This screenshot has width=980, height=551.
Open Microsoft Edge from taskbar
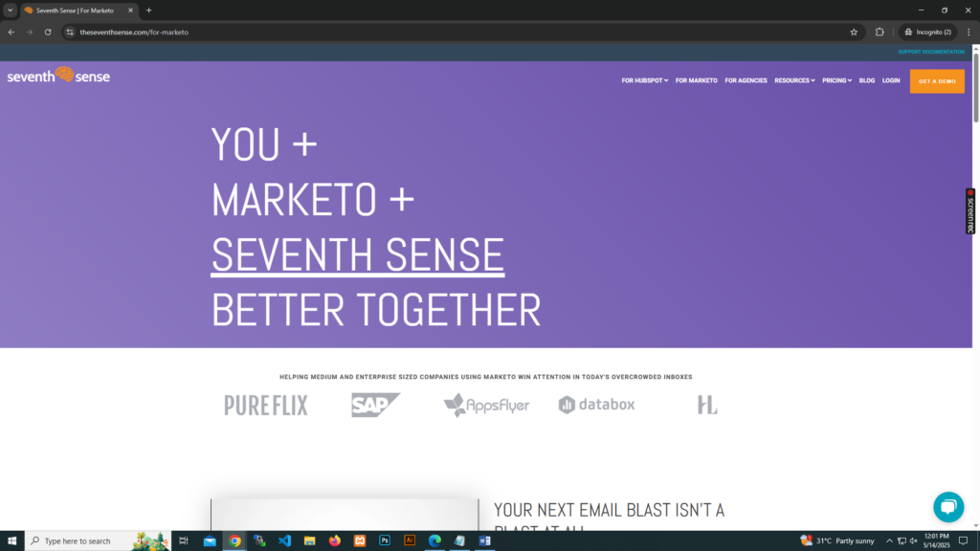pos(435,541)
